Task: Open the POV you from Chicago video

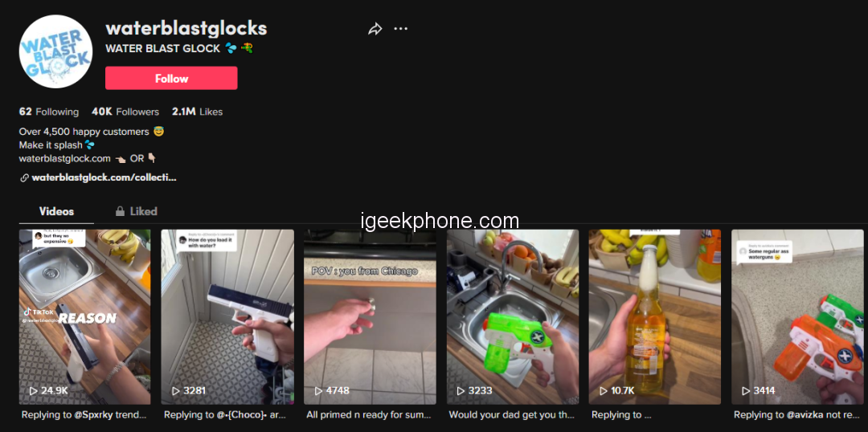Action: [370, 317]
